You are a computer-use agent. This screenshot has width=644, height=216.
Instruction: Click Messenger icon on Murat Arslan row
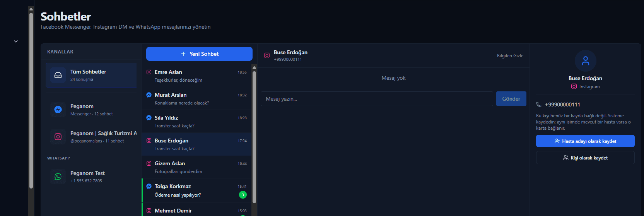tap(149, 95)
